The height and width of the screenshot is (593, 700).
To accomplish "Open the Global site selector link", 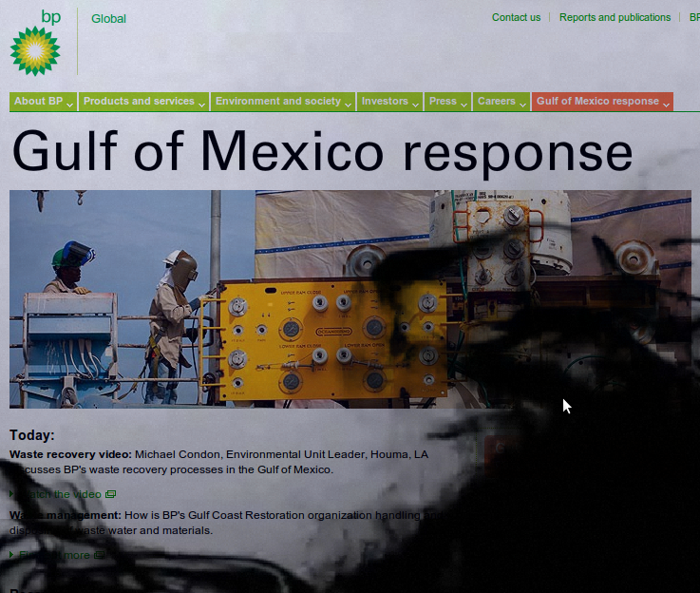I will (108, 19).
